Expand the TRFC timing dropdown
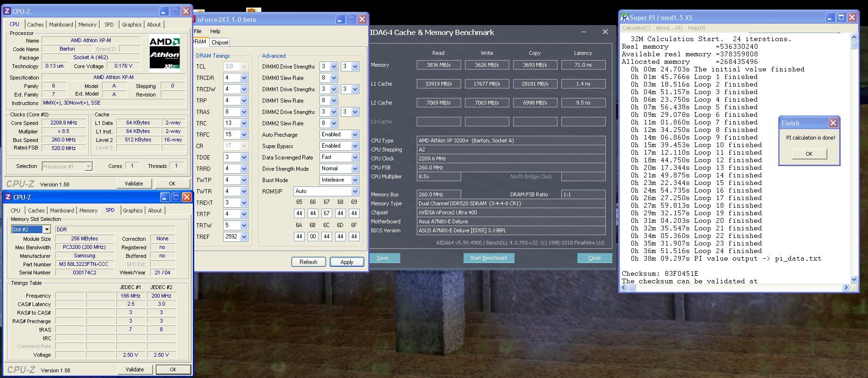 pos(244,134)
